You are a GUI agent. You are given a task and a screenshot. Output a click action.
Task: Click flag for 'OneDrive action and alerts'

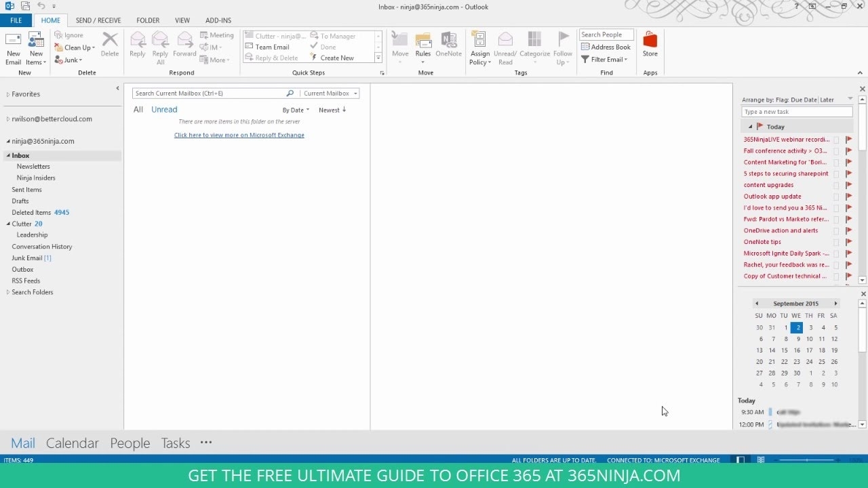[848, 230]
